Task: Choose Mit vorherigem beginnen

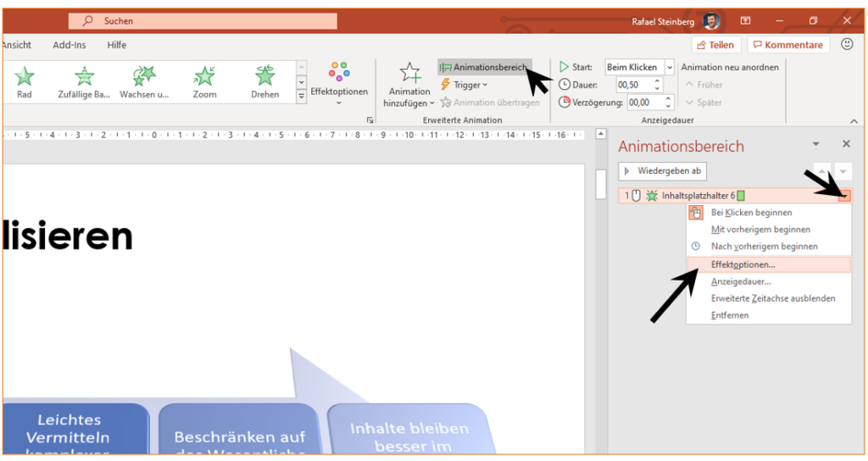Action: tap(768, 229)
